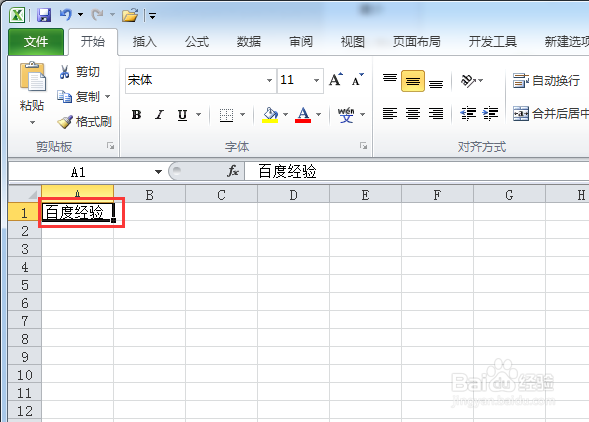This screenshot has height=422, width=589.
Task: Open the borders dropdown arrow
Action: 243,114
